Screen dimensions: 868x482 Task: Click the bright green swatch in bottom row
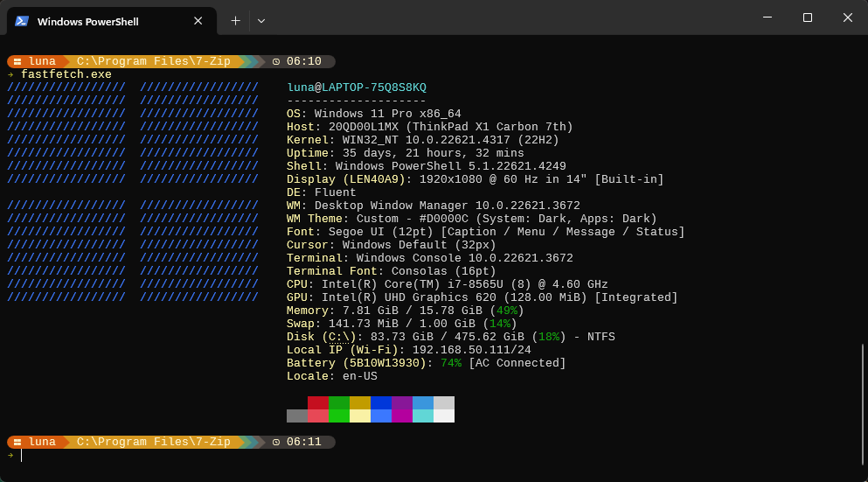(x=339, y=416)
